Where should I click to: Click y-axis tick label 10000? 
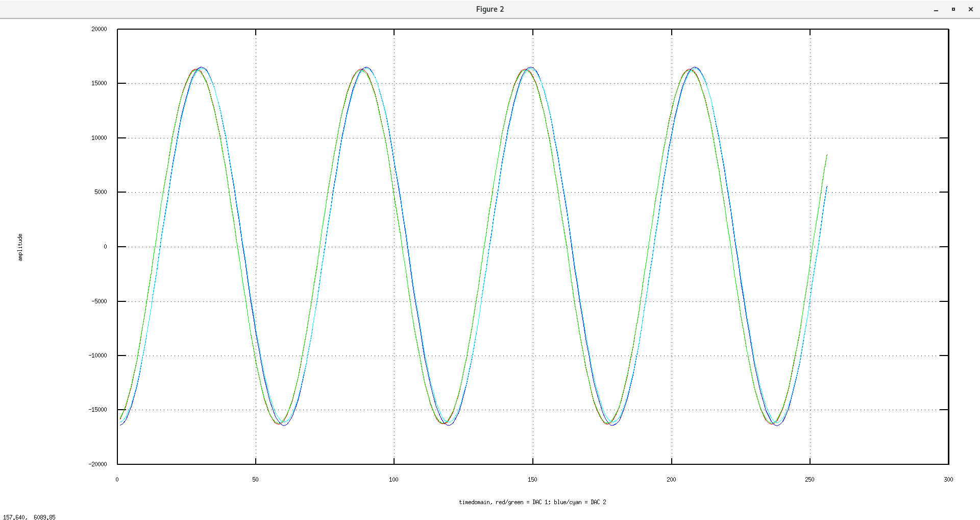[x=99, y=138]
